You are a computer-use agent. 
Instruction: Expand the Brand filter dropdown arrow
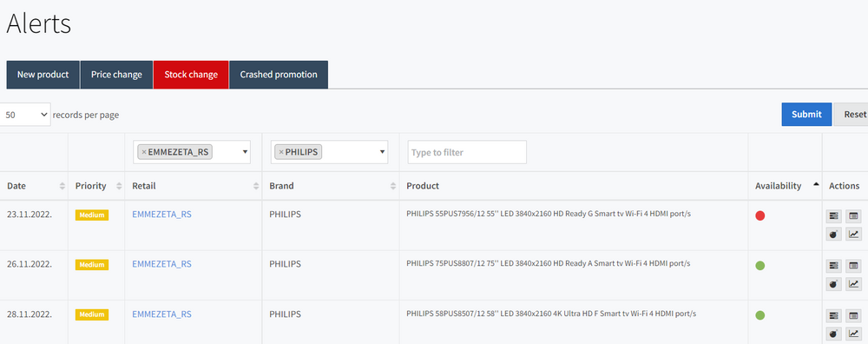coord(382,152)
